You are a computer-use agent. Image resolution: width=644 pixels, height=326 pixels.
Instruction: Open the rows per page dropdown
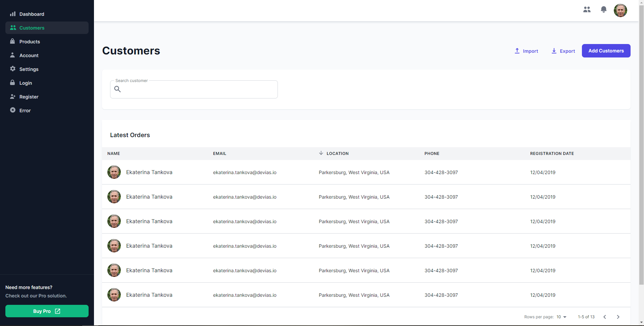[561, 317]
